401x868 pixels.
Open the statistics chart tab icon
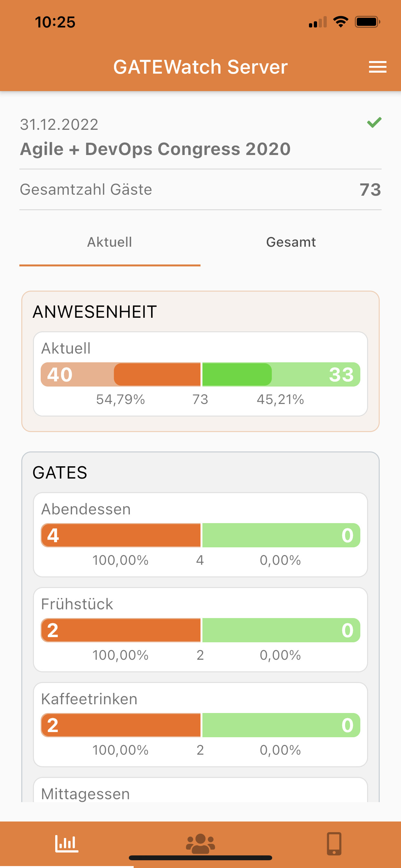[67, 844]
